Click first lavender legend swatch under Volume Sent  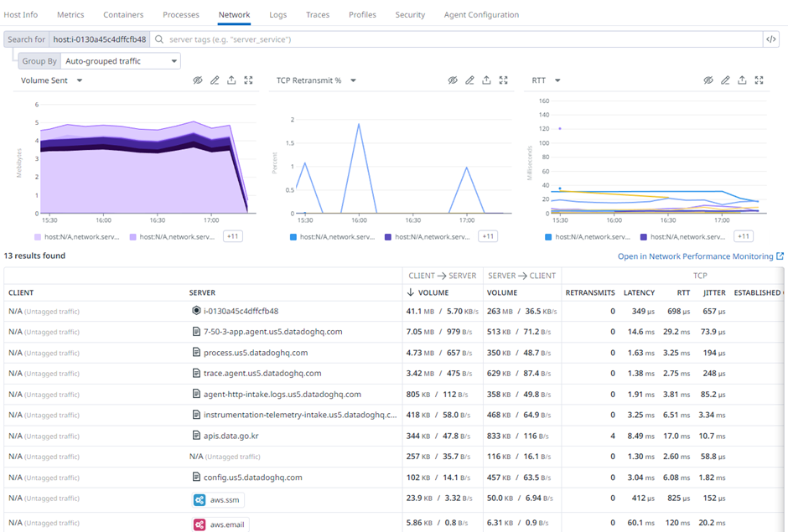38,237
